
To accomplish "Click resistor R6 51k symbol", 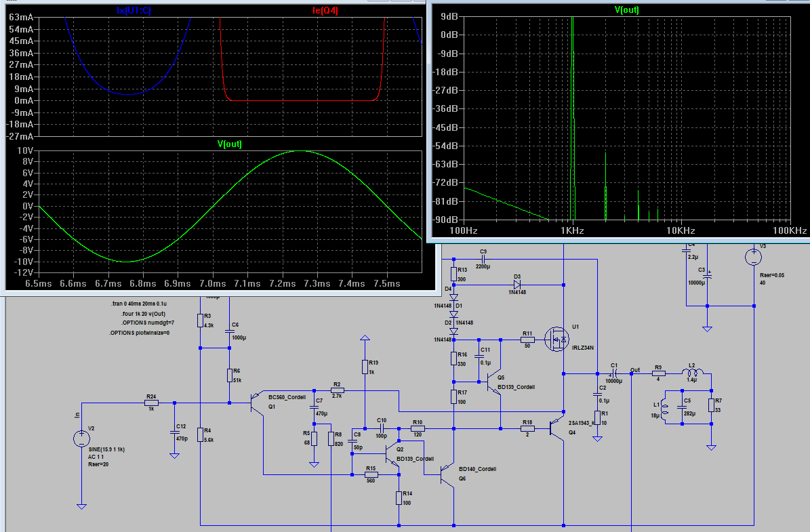I will 230,375.
